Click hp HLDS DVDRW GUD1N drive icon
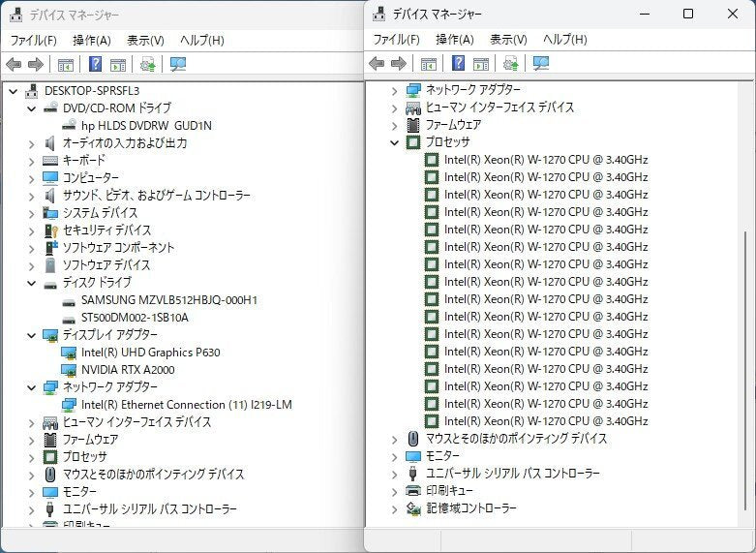This screenshot has width=756, height=553. pos(69,126)
